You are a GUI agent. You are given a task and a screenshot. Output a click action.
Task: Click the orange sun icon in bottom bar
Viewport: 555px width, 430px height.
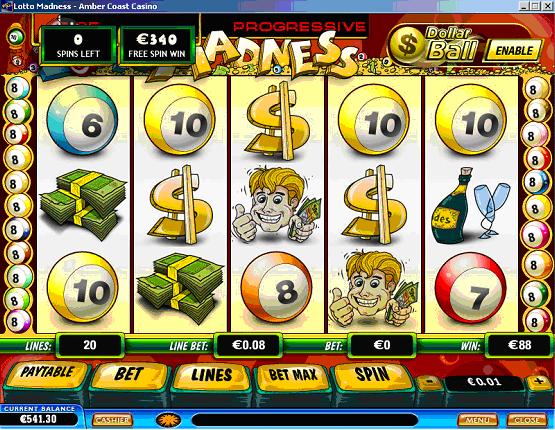168,420
